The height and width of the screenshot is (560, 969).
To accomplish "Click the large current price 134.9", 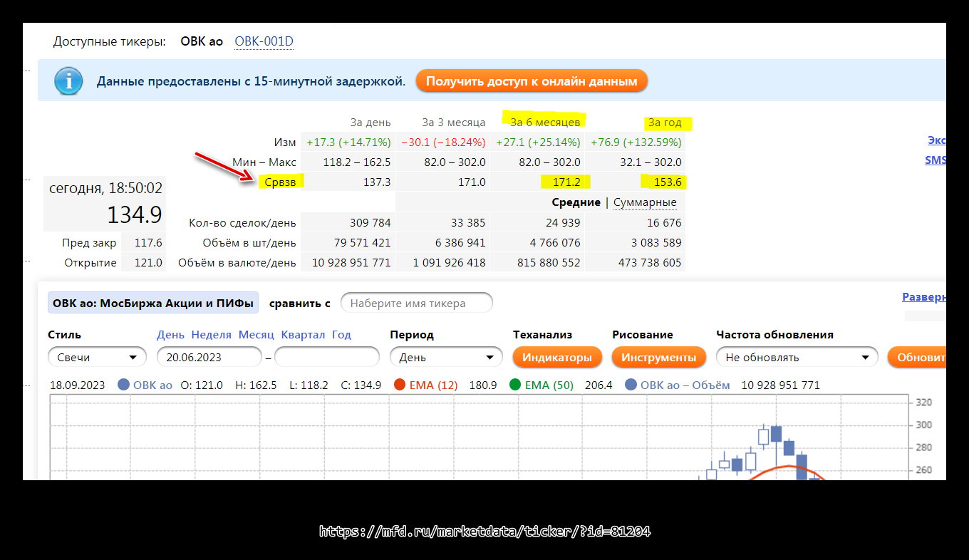I will pyautogui.click(x=135, y=214).
